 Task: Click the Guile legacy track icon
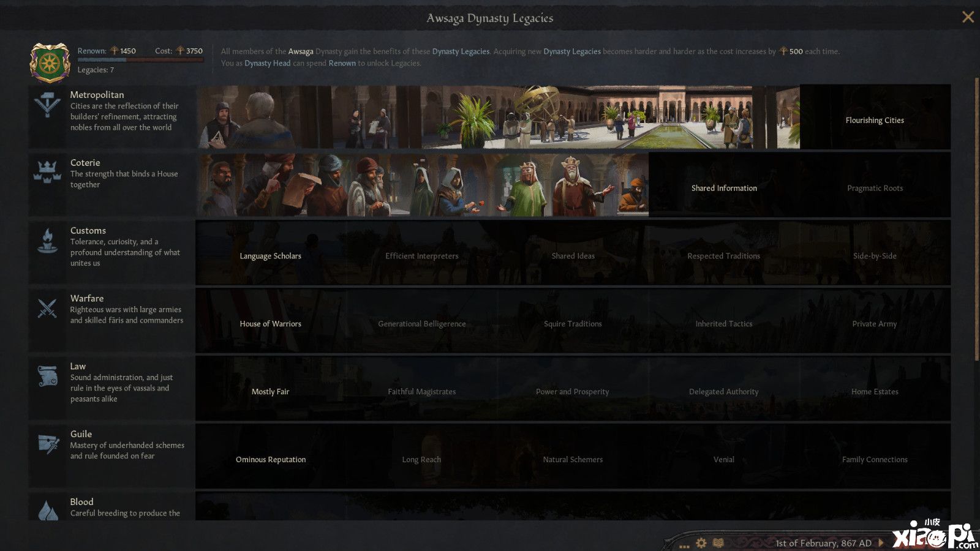[47, 443]
